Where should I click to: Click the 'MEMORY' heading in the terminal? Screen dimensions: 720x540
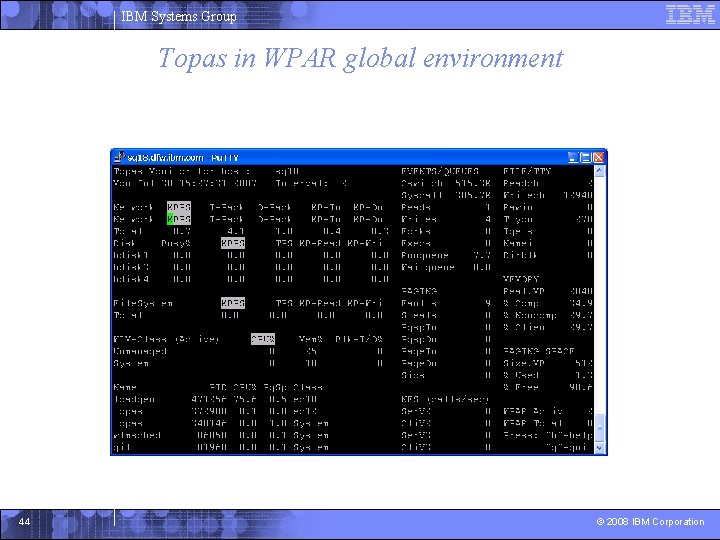[521, 279]
